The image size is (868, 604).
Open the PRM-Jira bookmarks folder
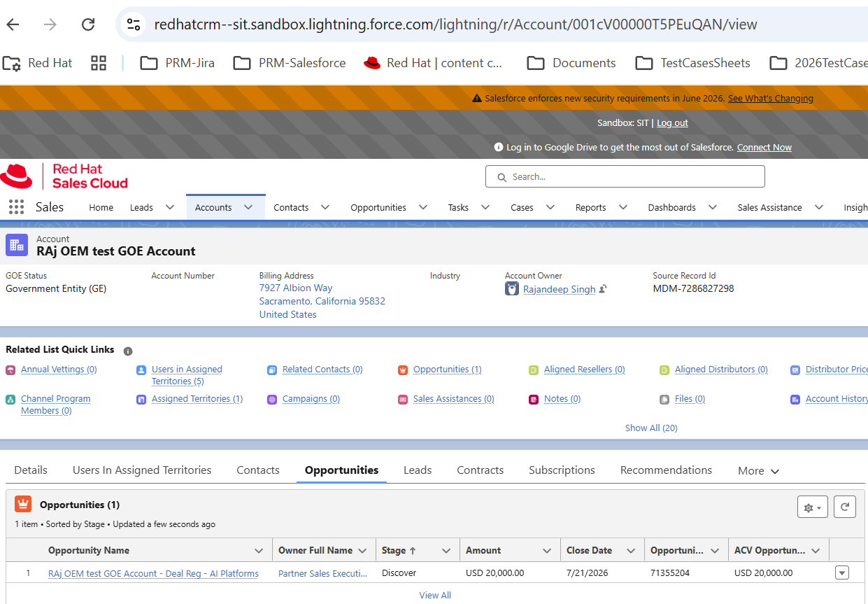pyautogui.click(x=178, y=63)
